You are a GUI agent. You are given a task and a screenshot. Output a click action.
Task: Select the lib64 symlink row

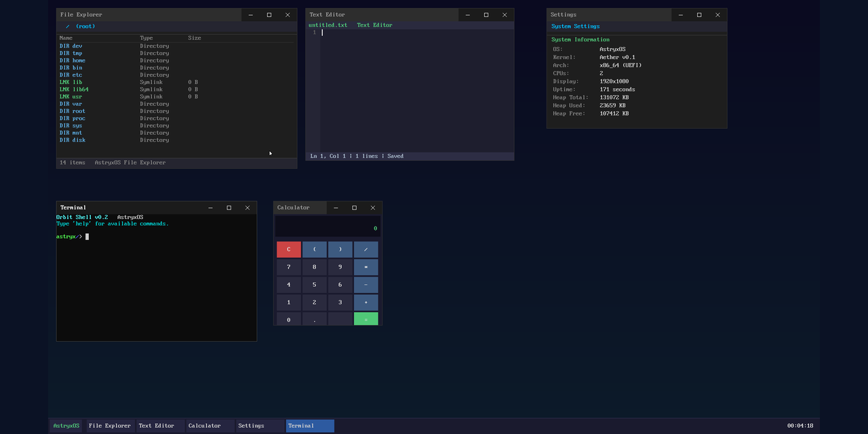click(x=176, y=90)
